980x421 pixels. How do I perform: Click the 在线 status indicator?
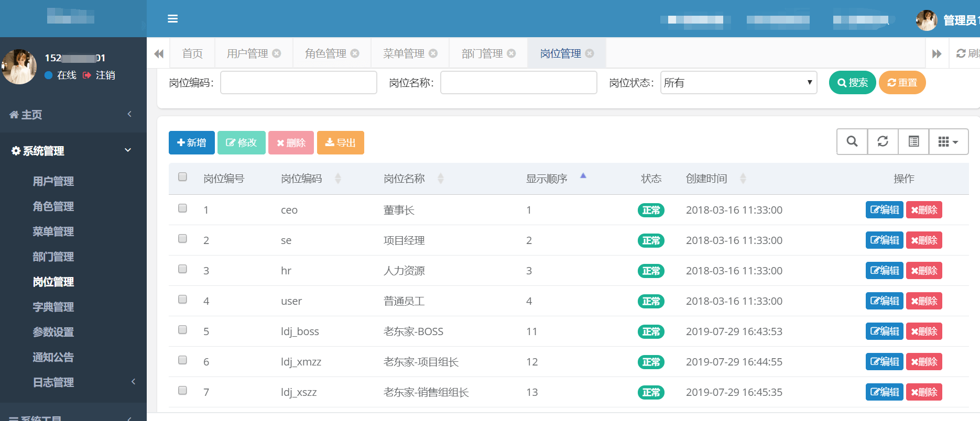click(x=61, y=75)
